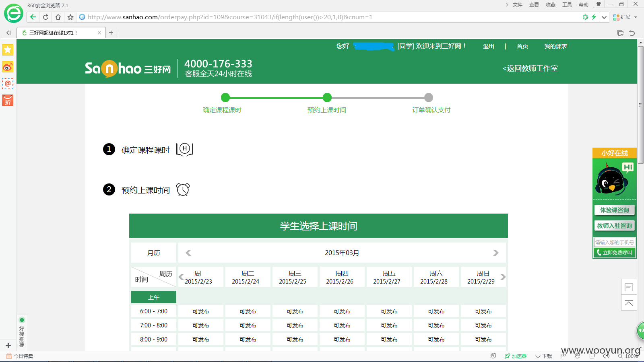Add sidebar app with plus icon
644x362 pixels.
(8, 345)
